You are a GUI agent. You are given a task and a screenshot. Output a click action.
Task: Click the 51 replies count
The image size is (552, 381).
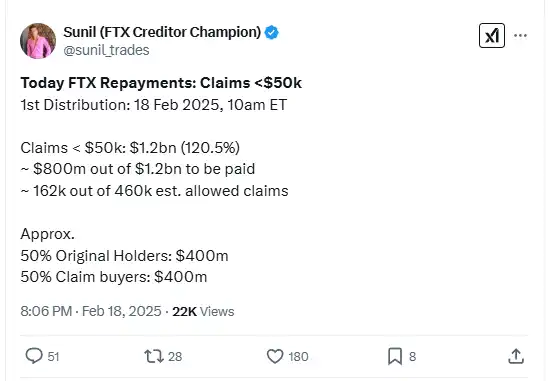point(53,356)
